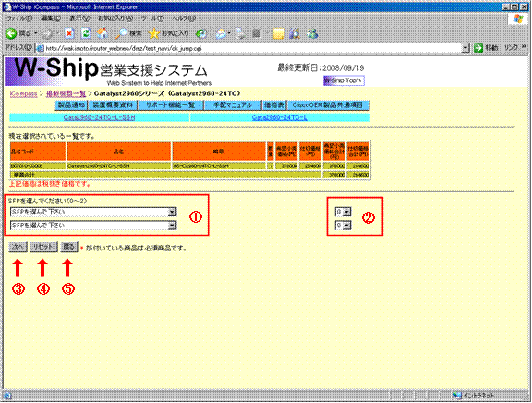Image resolution: width=532 pixels, height=403 pixels.
Task: Open the ファイル(F) menu
Action: pos(20,18)
